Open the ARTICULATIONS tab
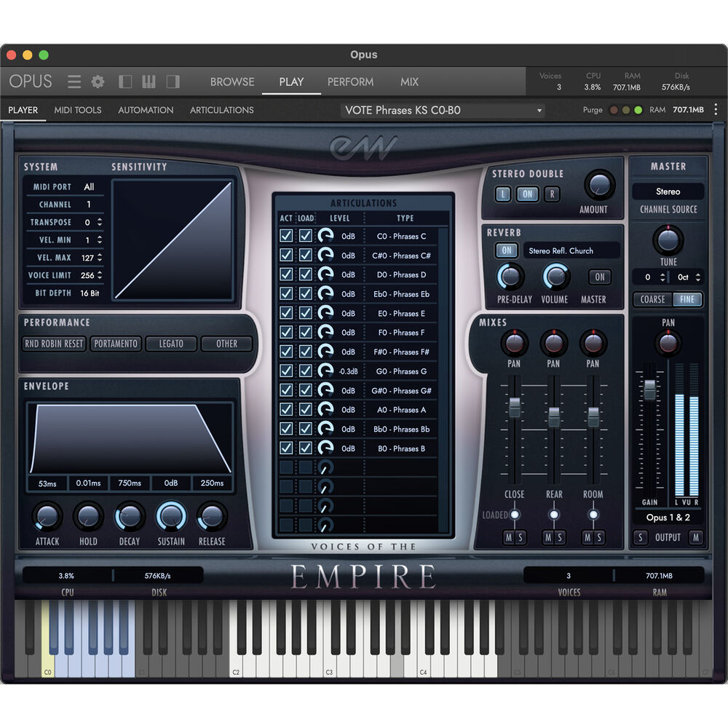Image resolution: width=728 pixels, height=728 pixels. 221,110
